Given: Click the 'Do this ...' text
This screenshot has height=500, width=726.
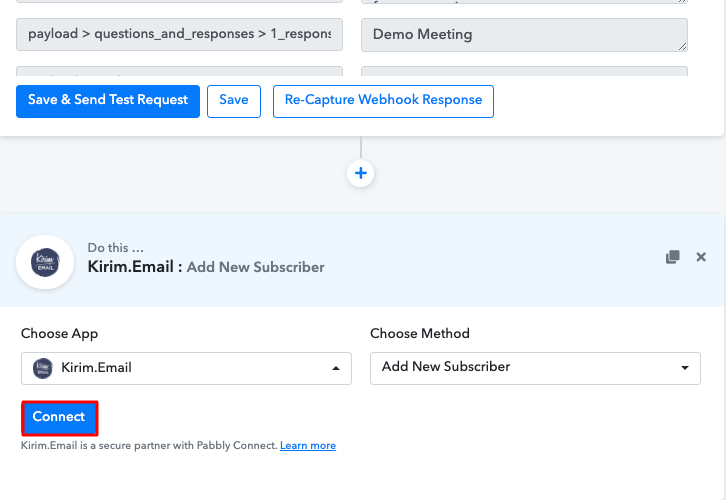Looking at the screenshot, I should 116,248.
